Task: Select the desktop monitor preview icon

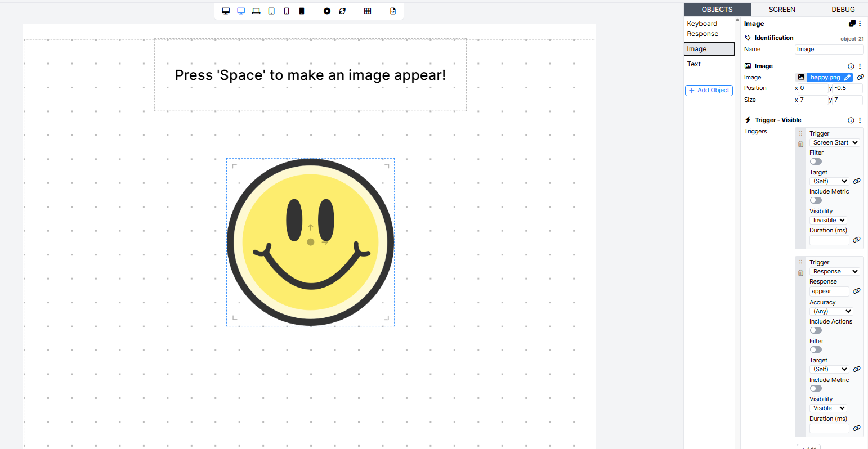Action: [226, 11]
